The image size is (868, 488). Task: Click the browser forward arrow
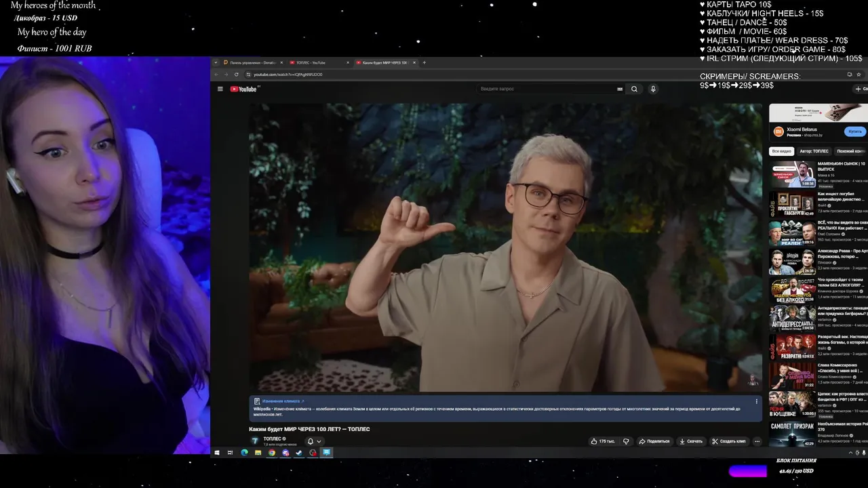click(226, 75)
